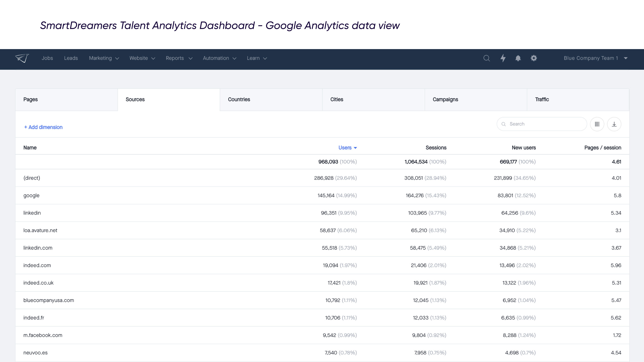
Task: Select the indeed.co.uk row
Action: coord(322,283)
